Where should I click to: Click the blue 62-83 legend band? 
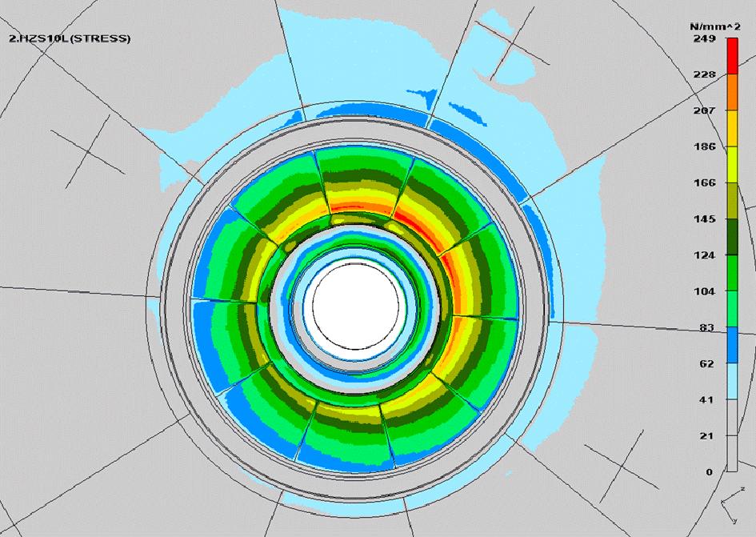[732, 345]
